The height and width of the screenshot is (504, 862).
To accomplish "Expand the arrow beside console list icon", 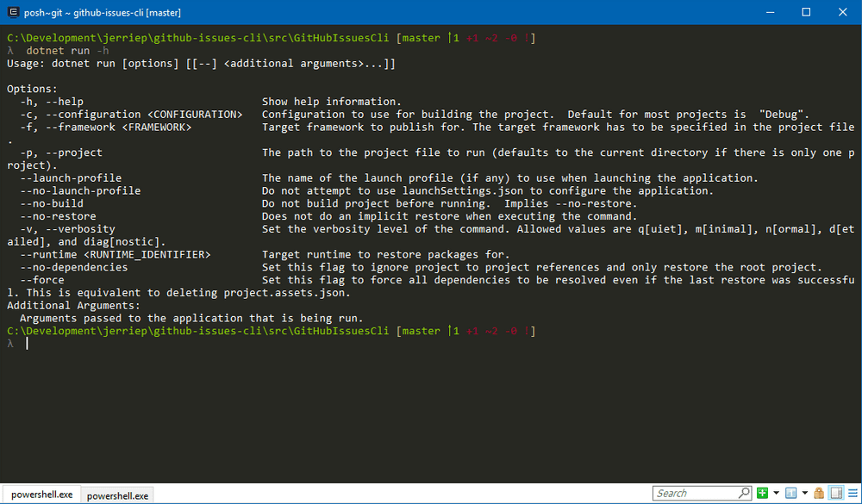I will [805, 493].
